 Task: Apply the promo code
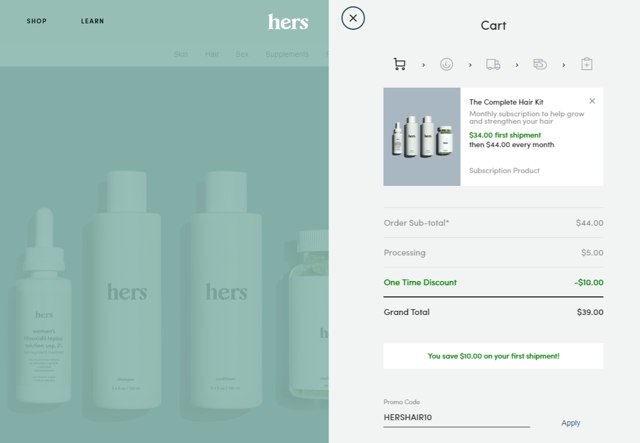570,423
